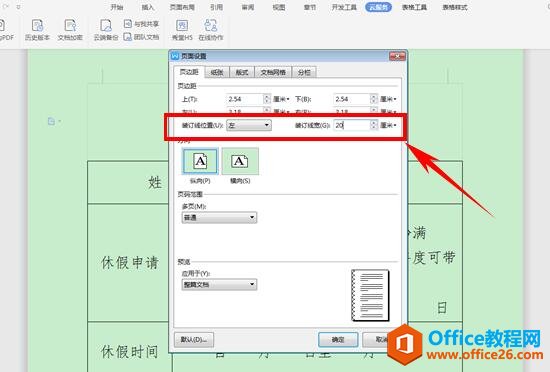Select landscape 横向(S) orientation icon
Screen dimensions: 550x372
point(240,161)
